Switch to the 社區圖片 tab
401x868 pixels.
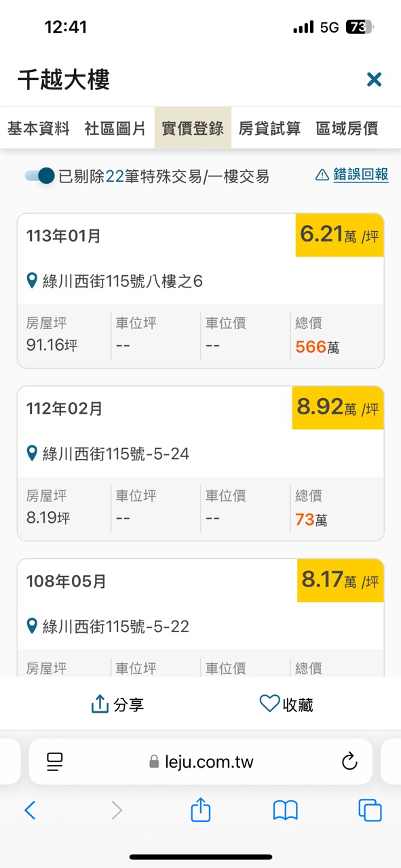coord(115,129)
